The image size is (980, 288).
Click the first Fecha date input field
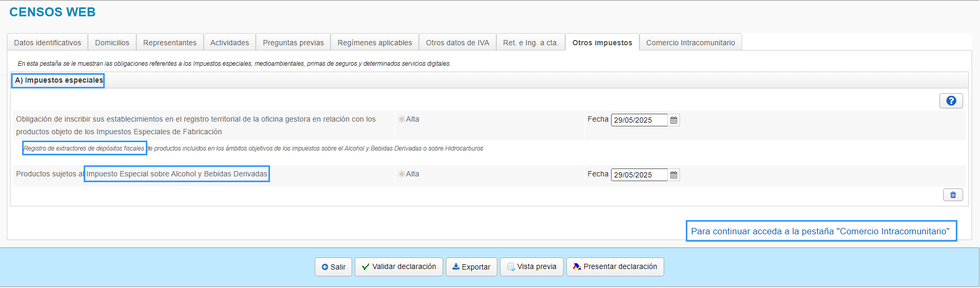click(x=638, y=120)
